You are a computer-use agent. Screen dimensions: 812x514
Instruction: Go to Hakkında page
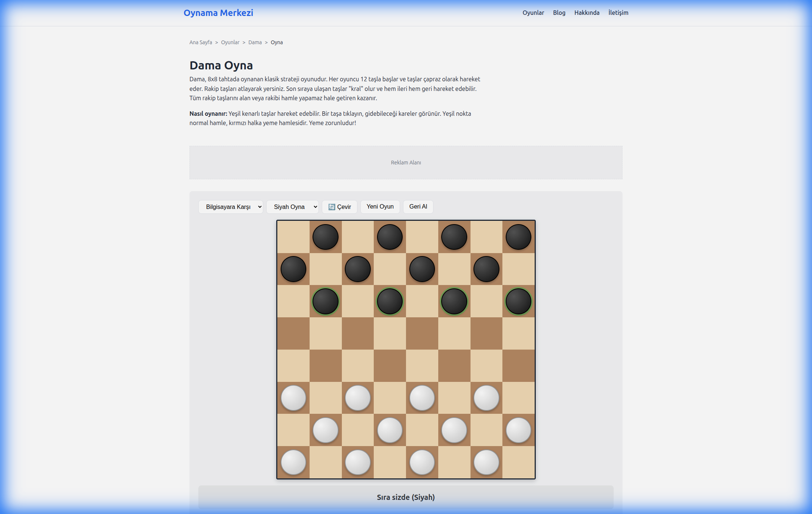[587, 13]
